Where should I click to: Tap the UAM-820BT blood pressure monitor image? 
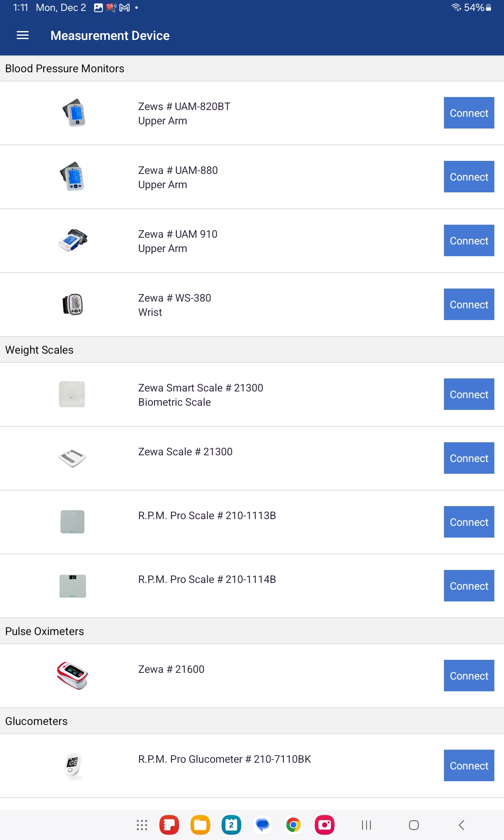[72, 113]
